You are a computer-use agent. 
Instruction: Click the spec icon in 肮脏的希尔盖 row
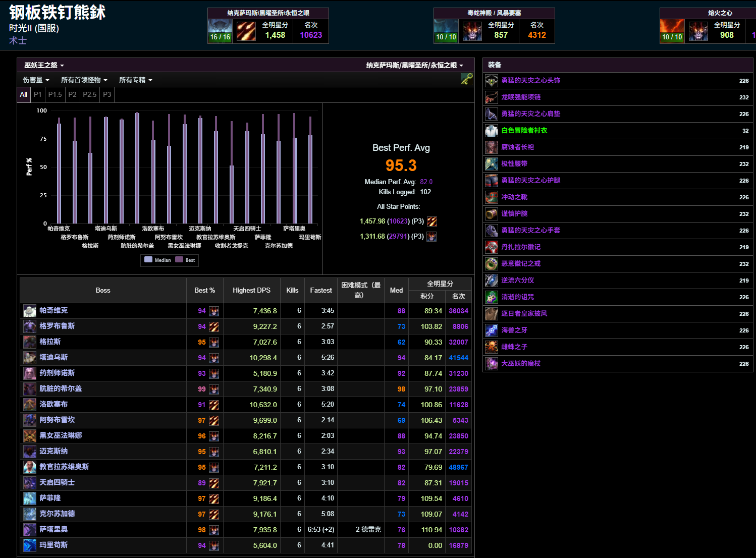(214, 389)
